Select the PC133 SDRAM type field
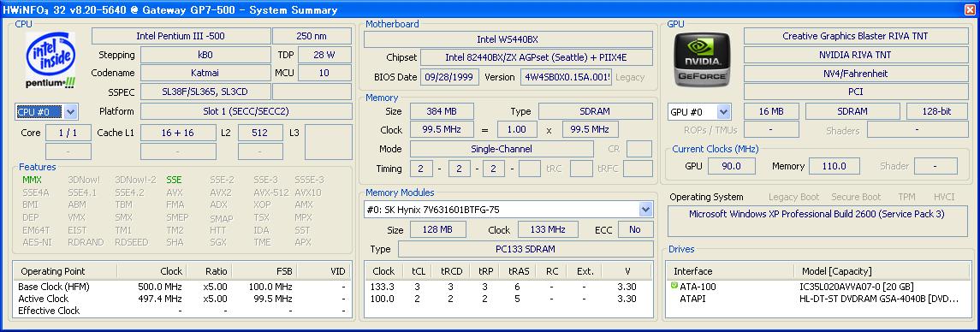 click(x=525, y=249)
